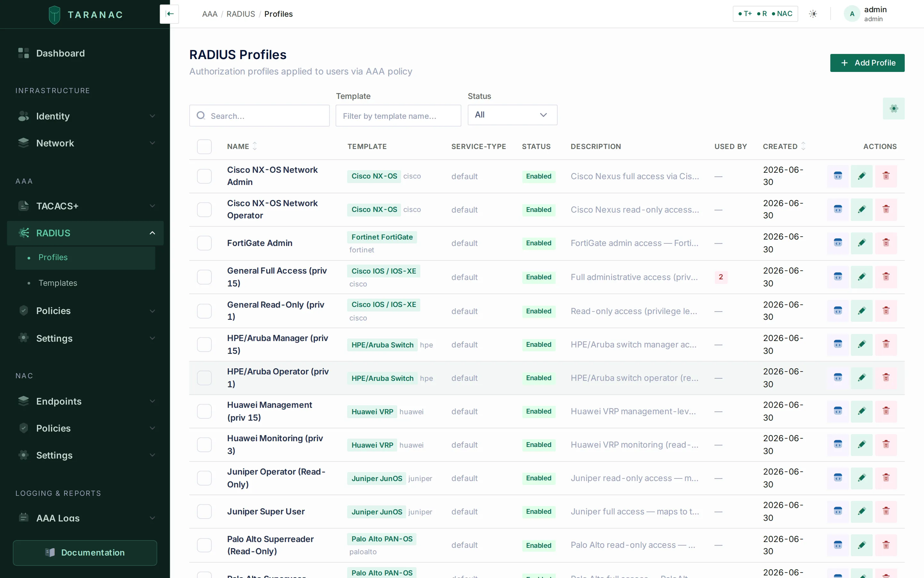The width and height of the screenshot is (924, 578).
Task: Click the TARANAC shield logo
Action: 55,14
